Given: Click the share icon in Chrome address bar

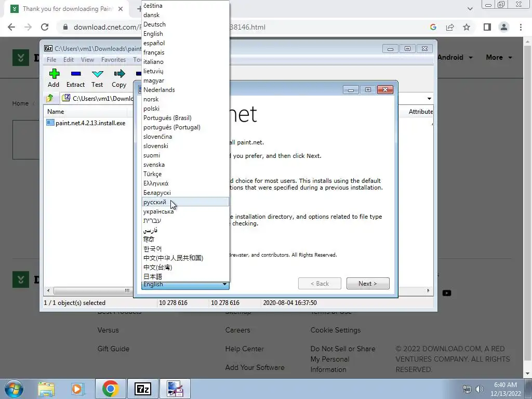Looking at the screenshot, I should [x=450, y=27].
